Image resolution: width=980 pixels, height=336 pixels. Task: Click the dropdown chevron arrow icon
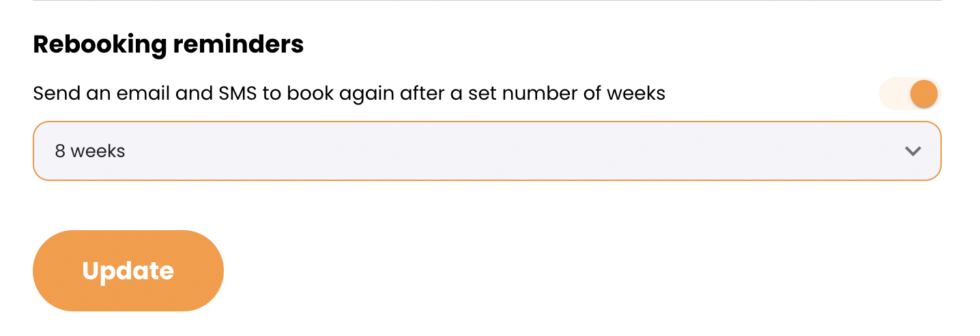coord(912,151)
